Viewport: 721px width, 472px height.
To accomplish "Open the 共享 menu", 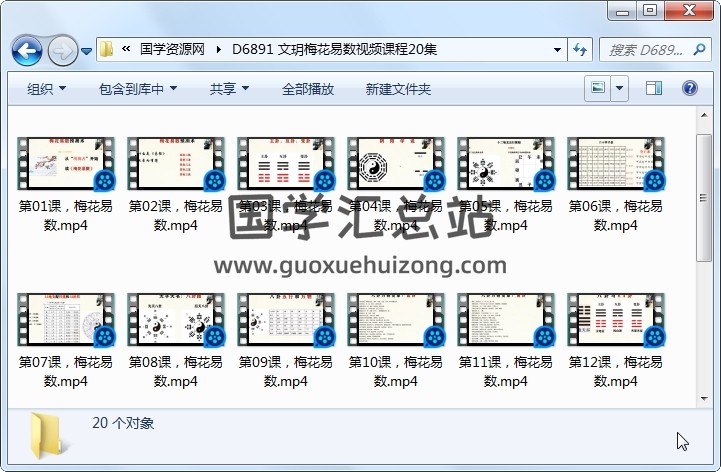I will pos(229,89).
